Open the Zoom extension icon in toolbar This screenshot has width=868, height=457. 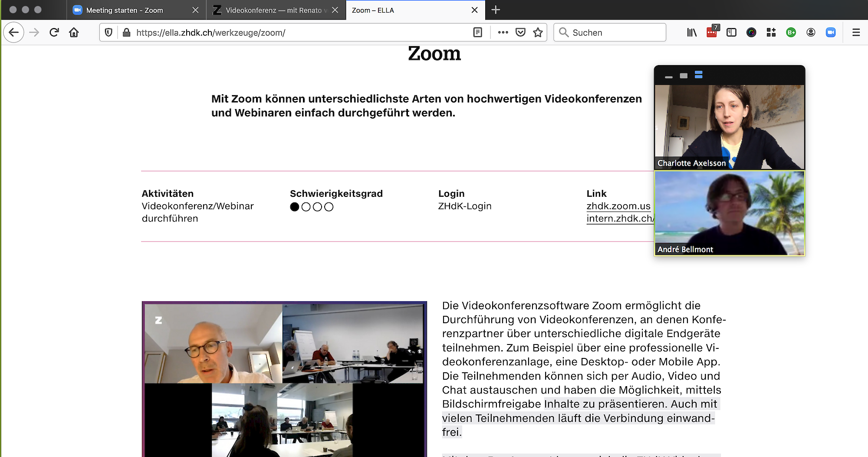(x=830, y=33)
